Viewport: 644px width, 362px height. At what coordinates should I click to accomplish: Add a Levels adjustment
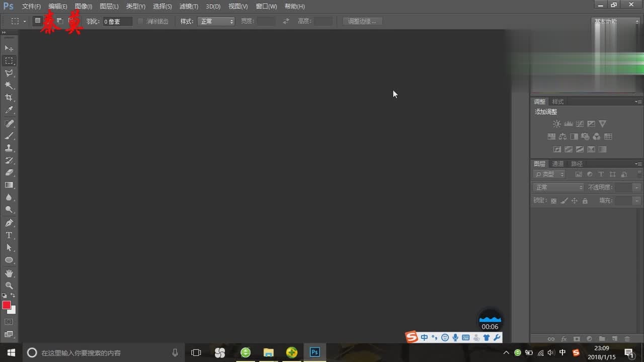coord(569,124)
